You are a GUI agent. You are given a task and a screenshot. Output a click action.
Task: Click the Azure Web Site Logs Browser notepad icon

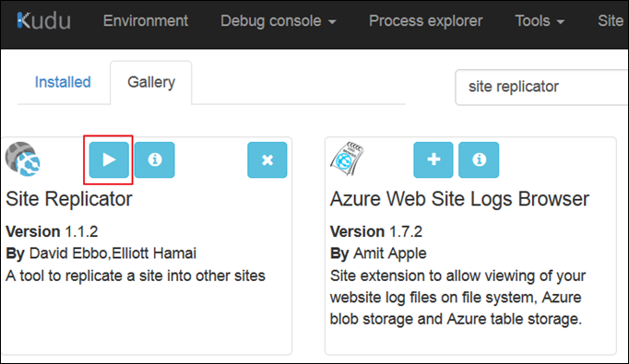point(347,159)
